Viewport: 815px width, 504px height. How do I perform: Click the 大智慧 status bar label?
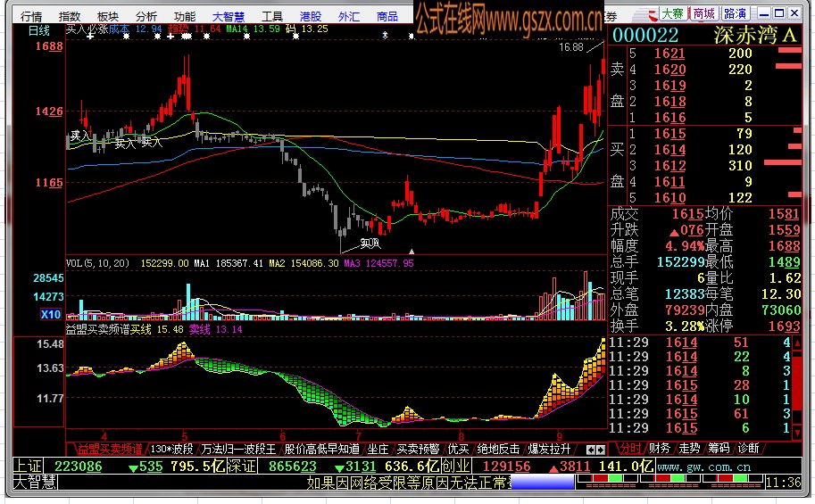pyautogui.click(x=35, y=483)
